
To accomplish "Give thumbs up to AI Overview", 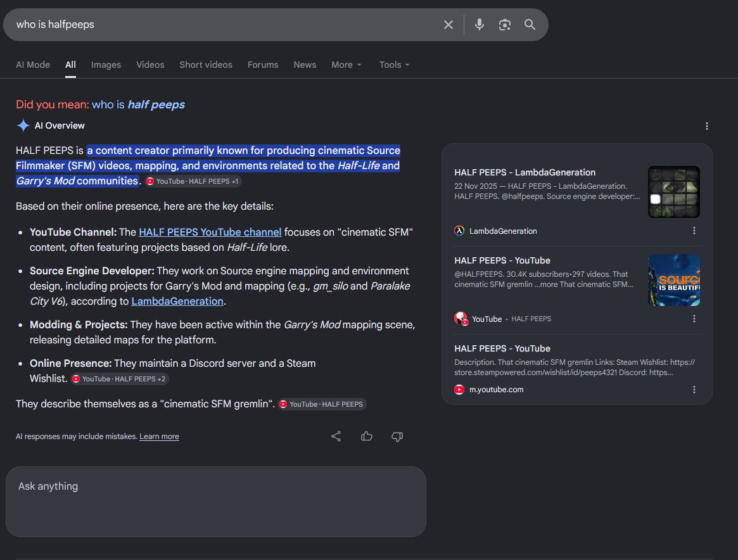I will click(367, 436).
